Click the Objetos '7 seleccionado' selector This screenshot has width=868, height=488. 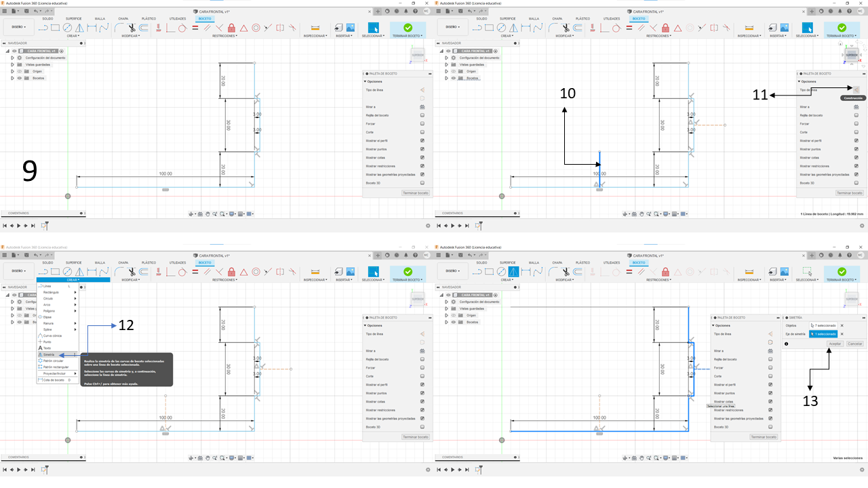click(x=824, y=325)
